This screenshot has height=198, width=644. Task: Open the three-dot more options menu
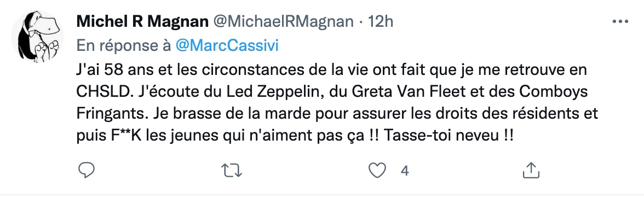point(620,22)
